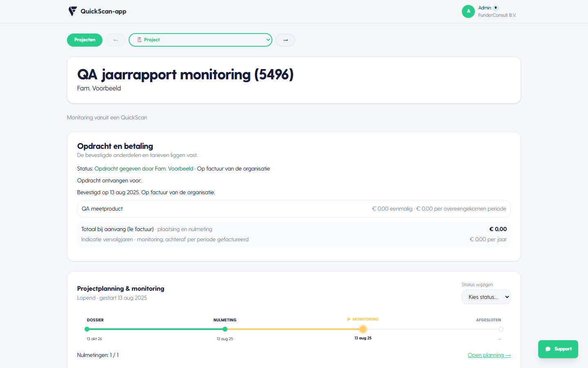588x368 pixels.
Task: Open the Kies status dropdown
Action: pos(486,297)
